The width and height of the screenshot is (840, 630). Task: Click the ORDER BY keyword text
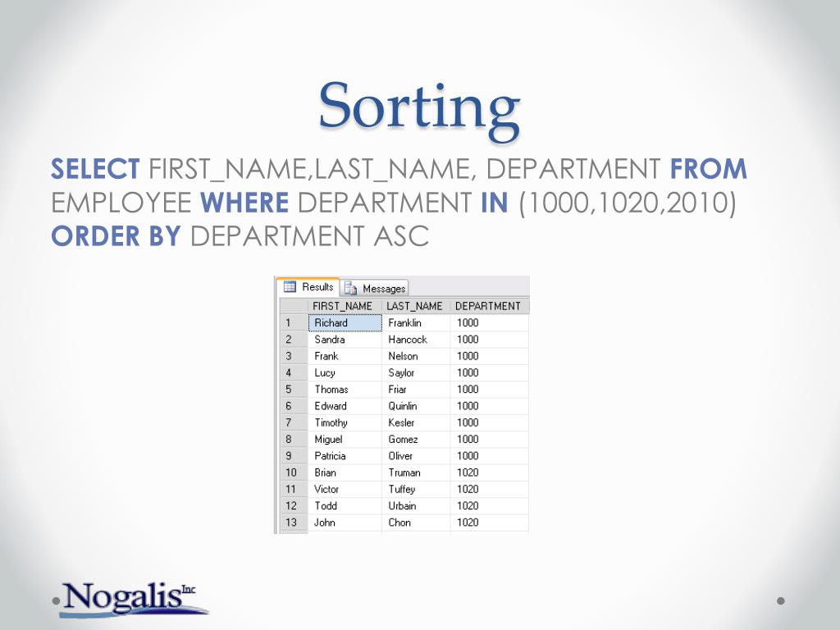[x=116, y=236]
